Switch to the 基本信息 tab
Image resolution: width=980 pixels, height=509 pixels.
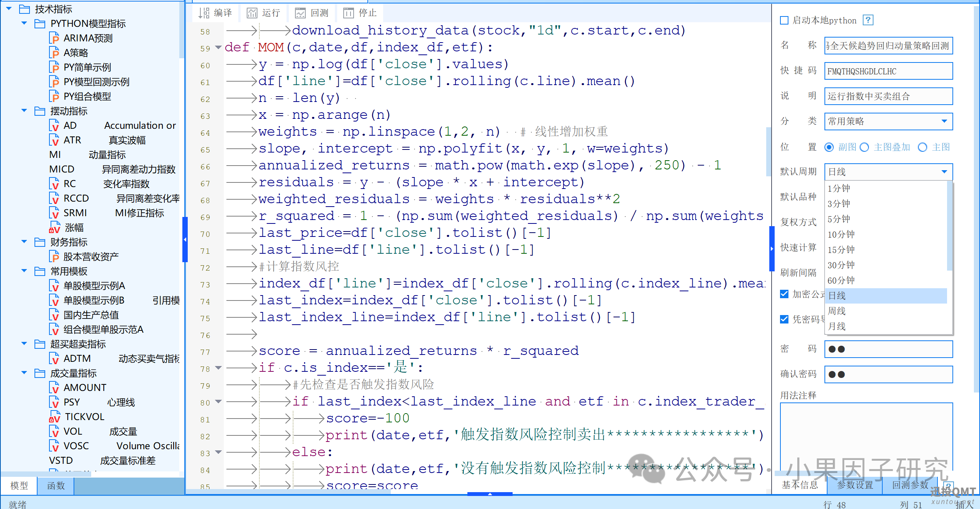pos(800,485)
